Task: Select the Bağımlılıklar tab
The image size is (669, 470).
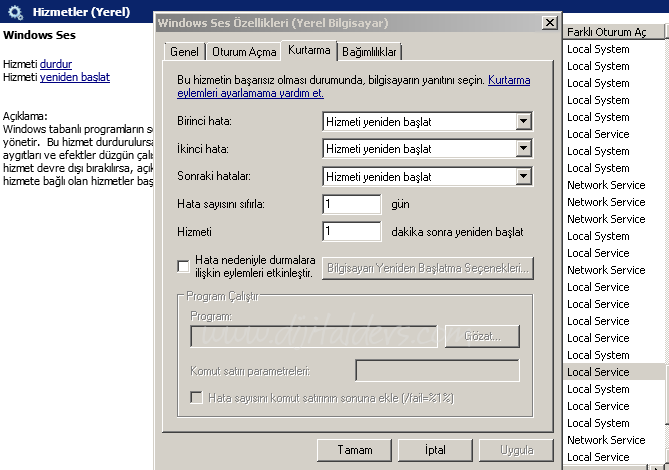Action: [369, 52]
